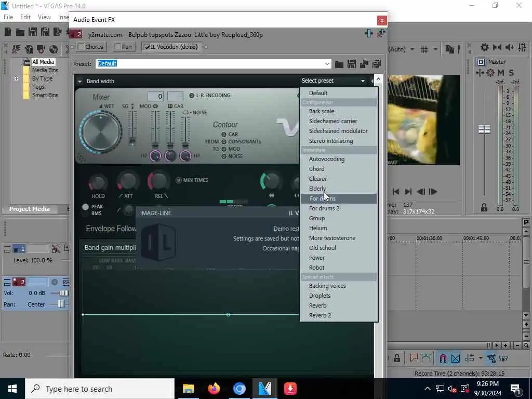This screenshot has height=399, width=532.
Task: Click the track 2 Pan slider handle
Action: pos(60,304)
